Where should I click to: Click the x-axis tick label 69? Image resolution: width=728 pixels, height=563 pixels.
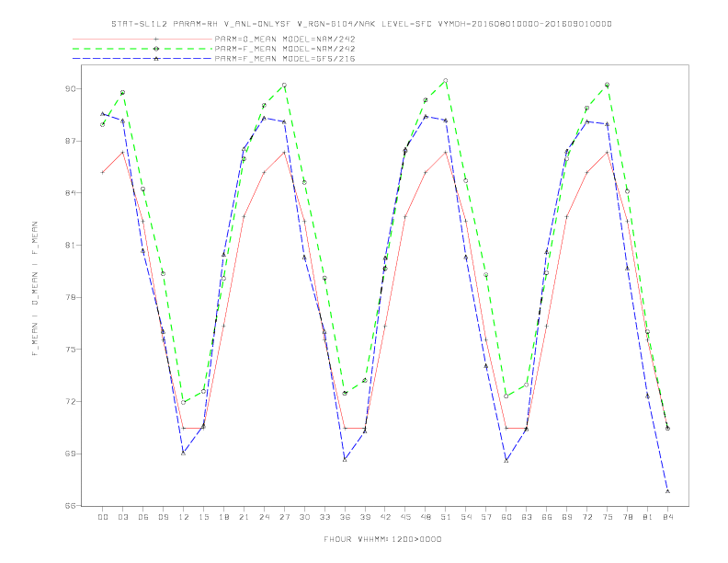[567, 517]
